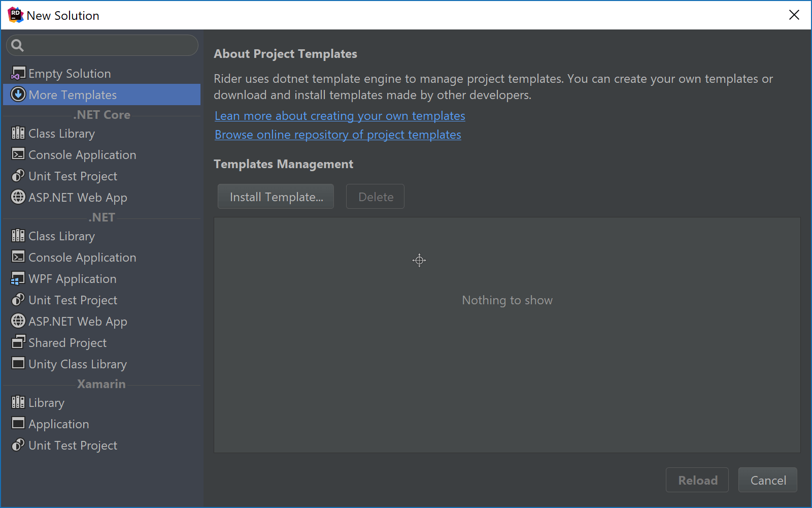Click the .NET Core ASP.NET Web App globe icon
Image resolution: width=812 pixels, height=508 pixels.
(18, 197)
